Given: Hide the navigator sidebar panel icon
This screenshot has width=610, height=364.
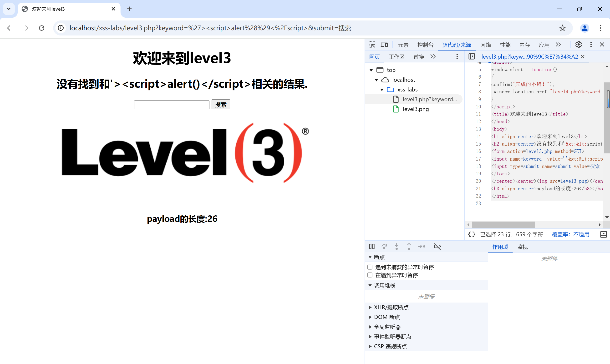Looking at the screenshot, I should [x=471, y=57].
